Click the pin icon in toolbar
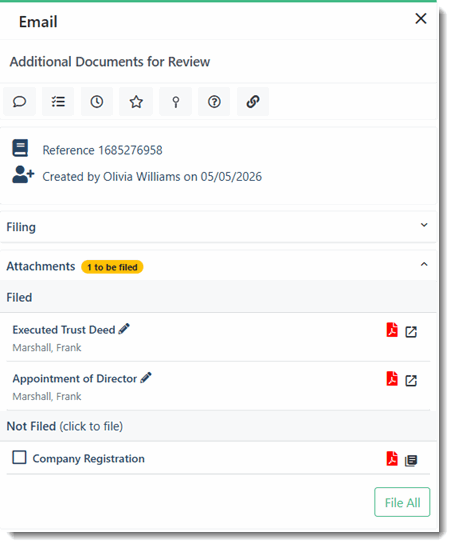 (x=176, y=102)
